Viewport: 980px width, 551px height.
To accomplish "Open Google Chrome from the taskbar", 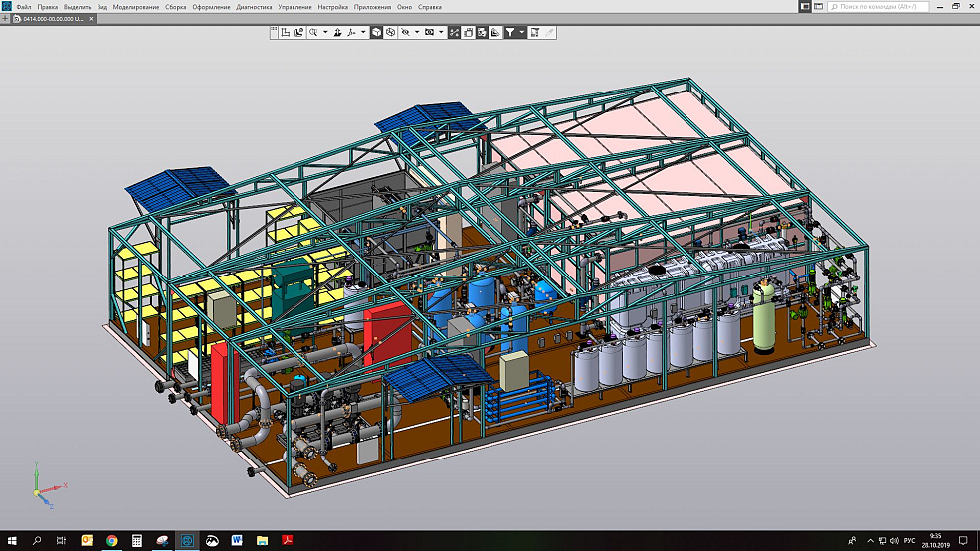I will (111, 541).
